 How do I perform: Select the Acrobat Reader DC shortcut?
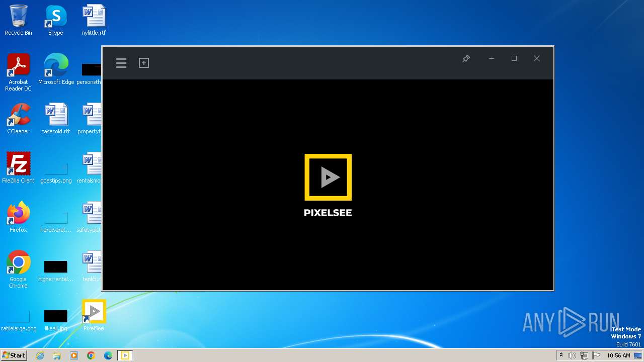[x=18, y=72]
